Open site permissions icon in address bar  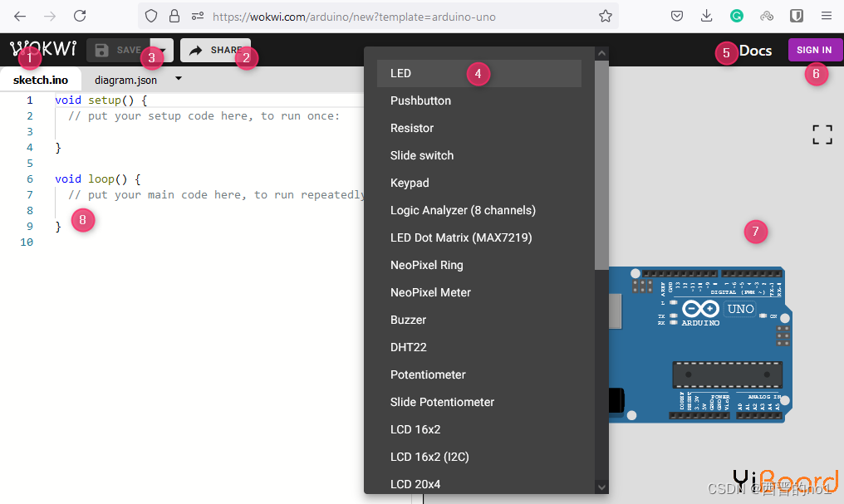pos(198,16)
